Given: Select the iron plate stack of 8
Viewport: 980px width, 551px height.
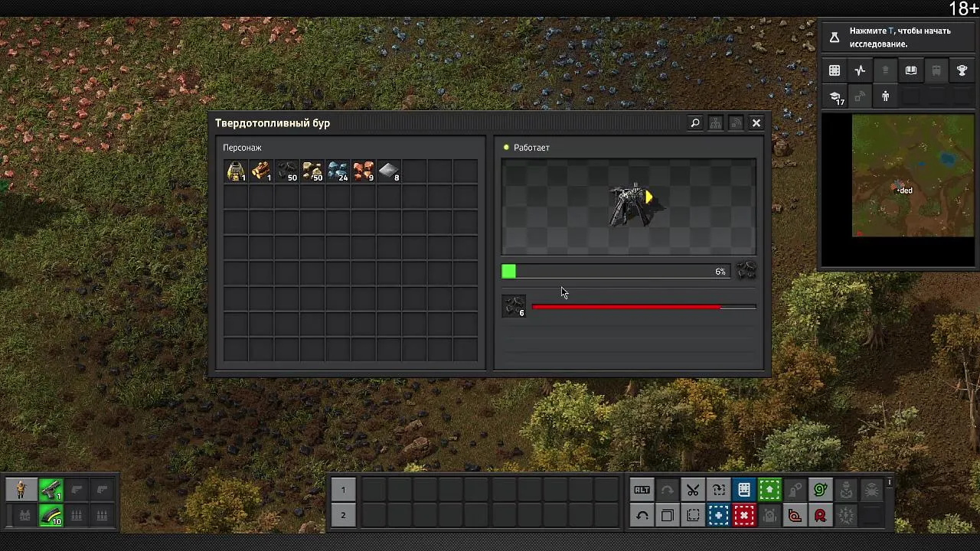Looking at the screenshot, I should coord(389,171).
